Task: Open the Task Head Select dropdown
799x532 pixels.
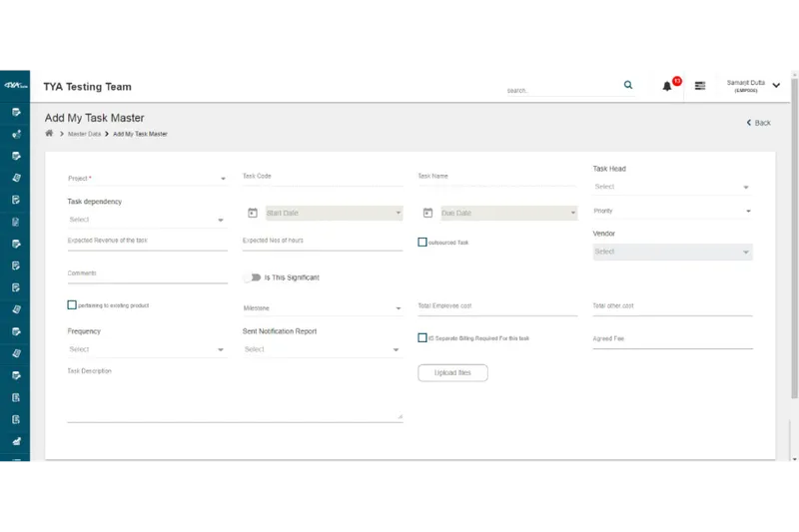Action: coord(672,187)
